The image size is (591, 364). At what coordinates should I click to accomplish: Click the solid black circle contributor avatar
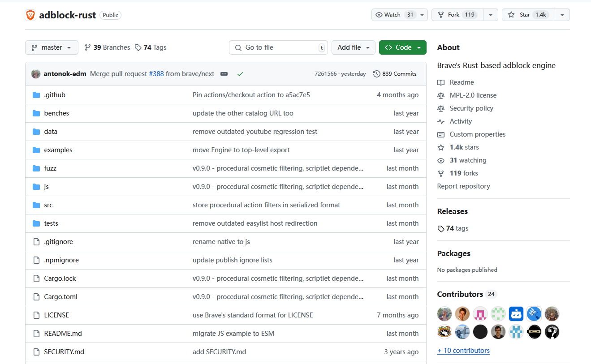[480, 332]
